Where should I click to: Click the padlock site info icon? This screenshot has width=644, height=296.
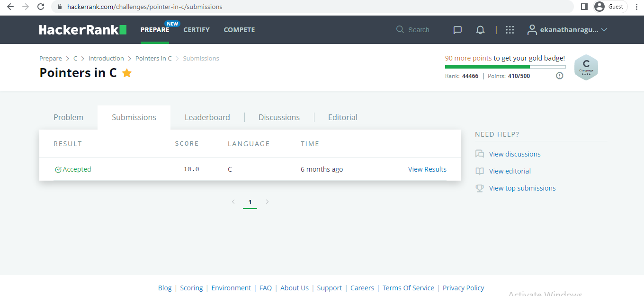(59, 7)
